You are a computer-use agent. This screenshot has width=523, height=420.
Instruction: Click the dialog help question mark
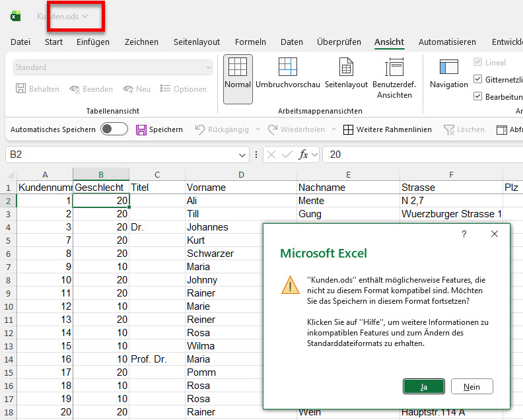point(464,234)
